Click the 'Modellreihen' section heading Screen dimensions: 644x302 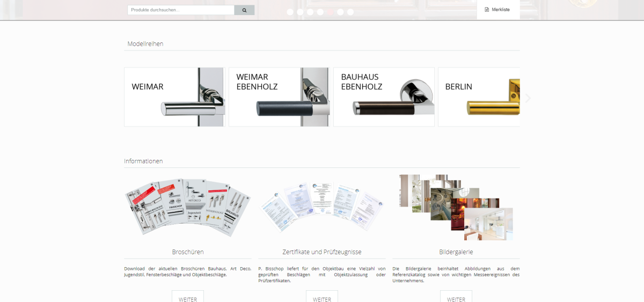(x=145, y=43)
